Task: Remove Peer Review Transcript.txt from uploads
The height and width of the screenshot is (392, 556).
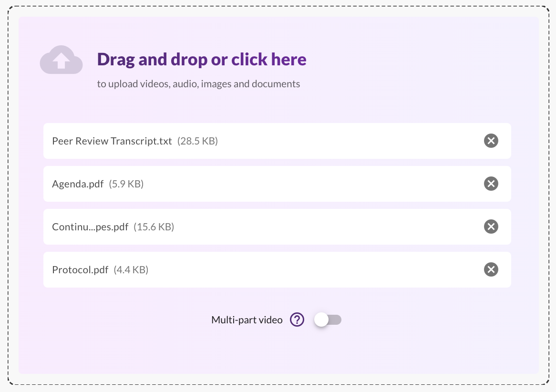Action: (491, 141)
